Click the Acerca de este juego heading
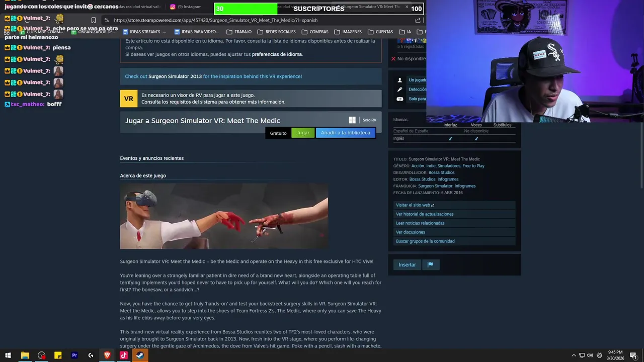This screenshot has height=362, width=644. (143, 175)
